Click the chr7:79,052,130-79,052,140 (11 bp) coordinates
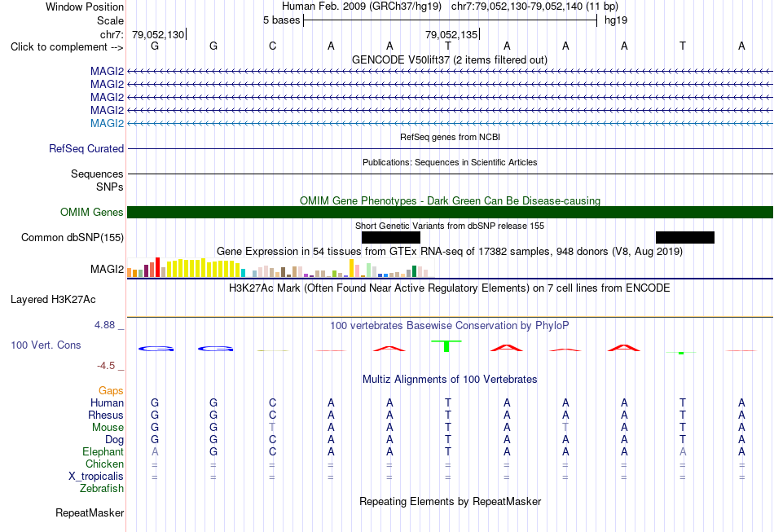 (x=534, y=7)
